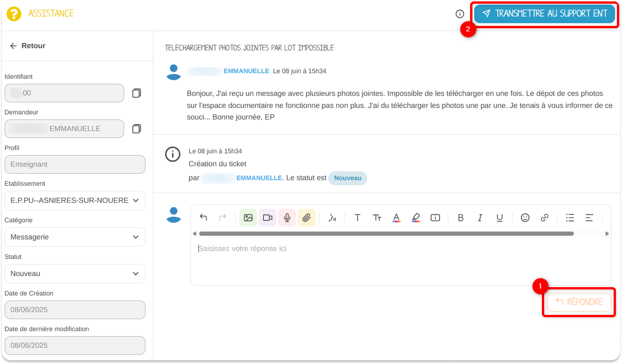This screenshot has height=364, width=622.
Task: Click the Date de dernière modification field
Action: click(75, 345)
